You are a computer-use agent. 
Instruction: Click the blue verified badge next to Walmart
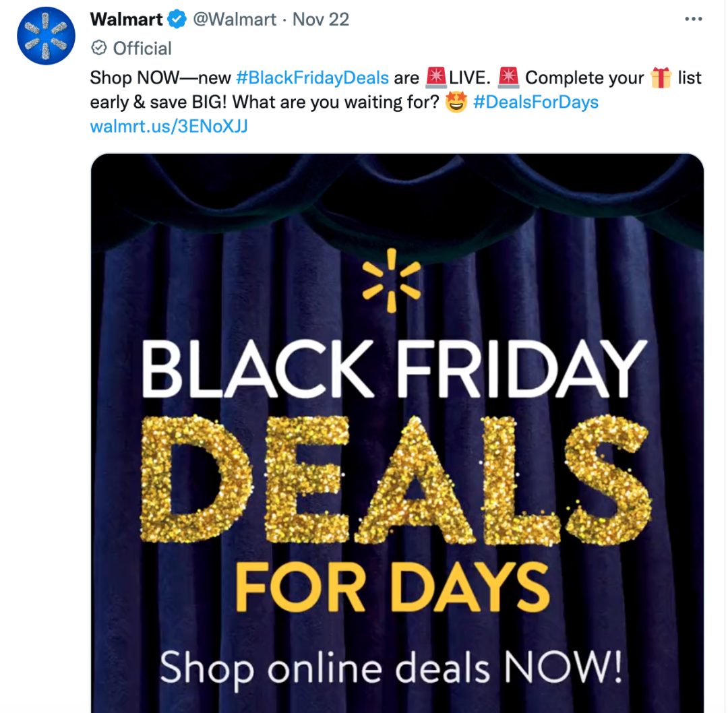coord(177,20)
